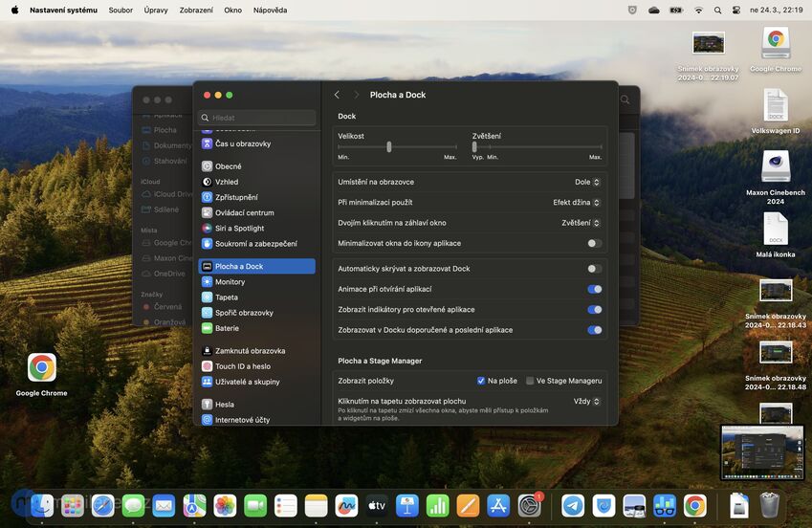Open Ovládací centrum in sidebar
This screenshot has width=812, height=528.
click(244, 213)
